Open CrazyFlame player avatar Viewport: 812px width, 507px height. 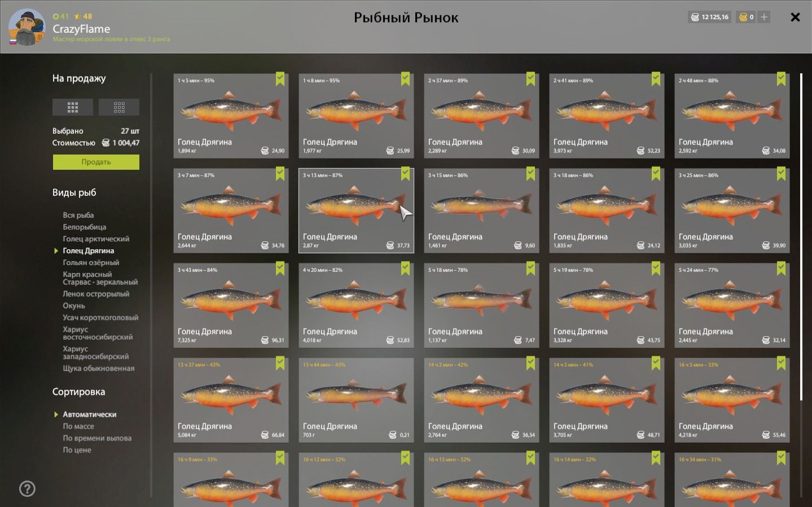pyautogui.click(x=27, y=27)
